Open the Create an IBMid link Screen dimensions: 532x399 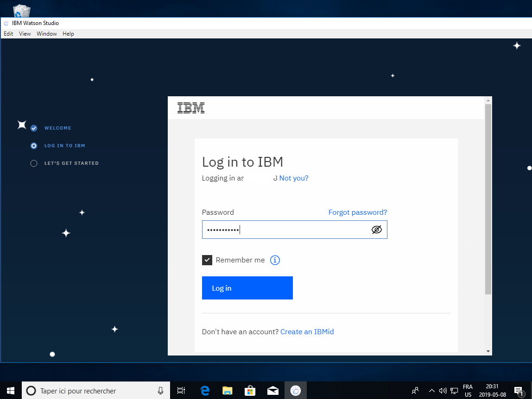pyautogui.click(x=307, y=332)
